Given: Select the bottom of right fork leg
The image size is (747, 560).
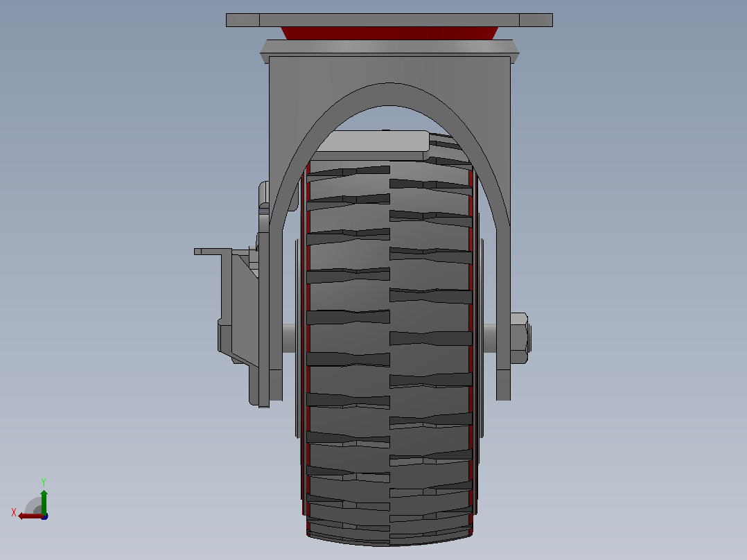Looking at the screenshot, I should [x=503, y=385].
